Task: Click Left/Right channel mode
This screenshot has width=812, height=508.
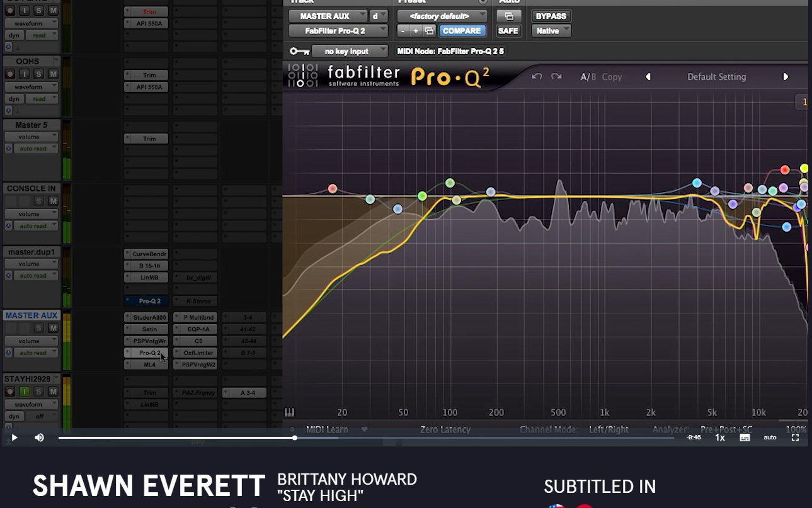Action: (x=609, y=429)
